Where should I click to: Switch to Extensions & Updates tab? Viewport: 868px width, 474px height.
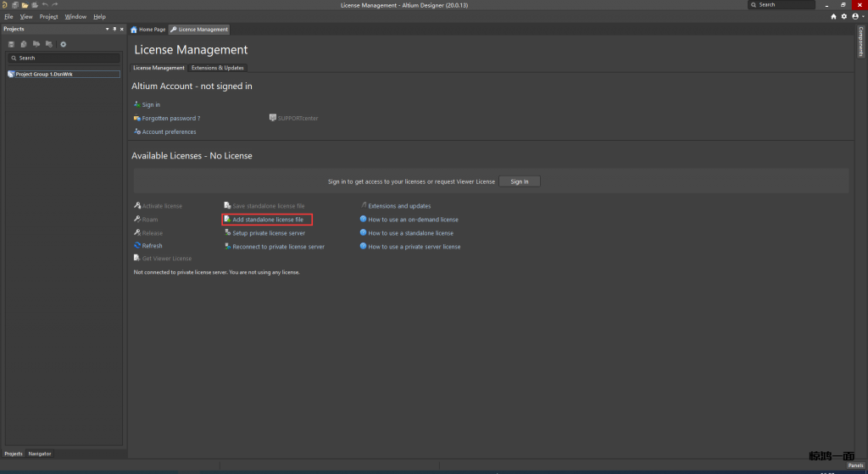[x=218, y=68]
